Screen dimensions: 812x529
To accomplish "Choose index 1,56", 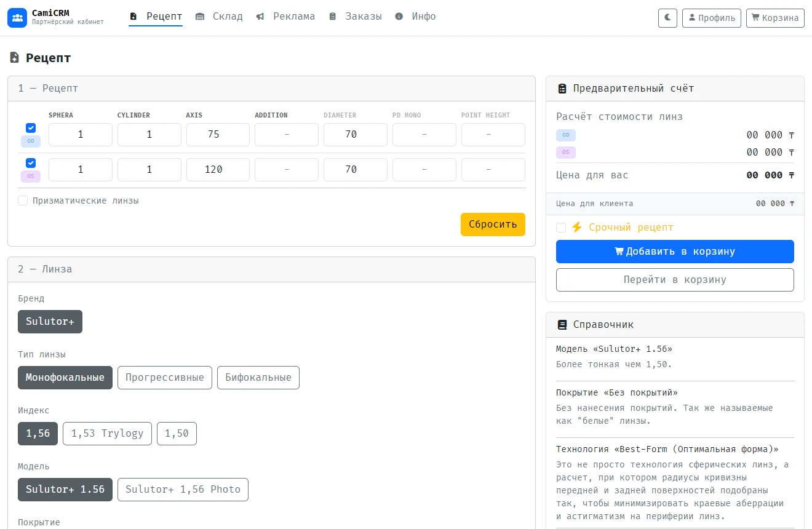I will [38, 434].
